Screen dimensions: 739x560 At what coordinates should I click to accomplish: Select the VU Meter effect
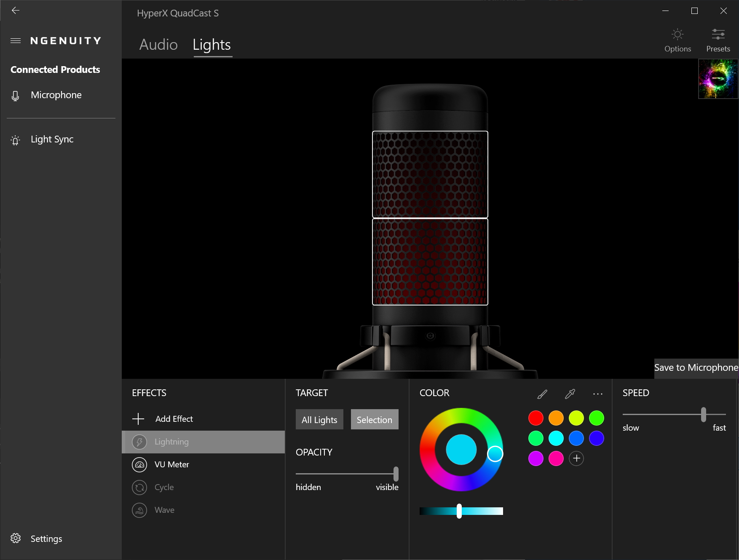point(171,464)
